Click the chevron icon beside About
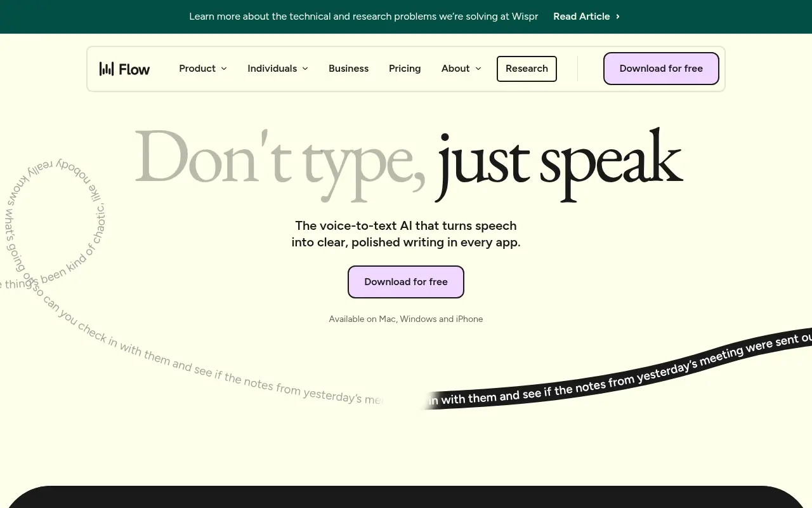 click(x=478, y=69)
